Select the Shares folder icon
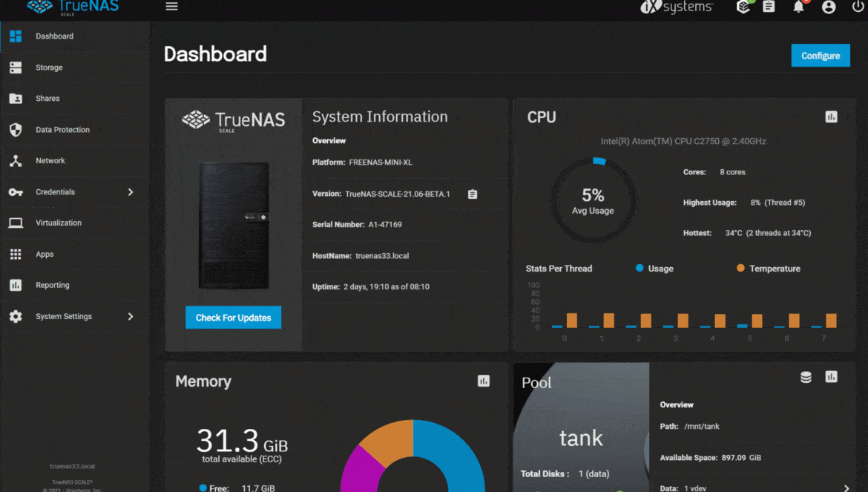Screen dimensions: 868x492 (16, 99)
